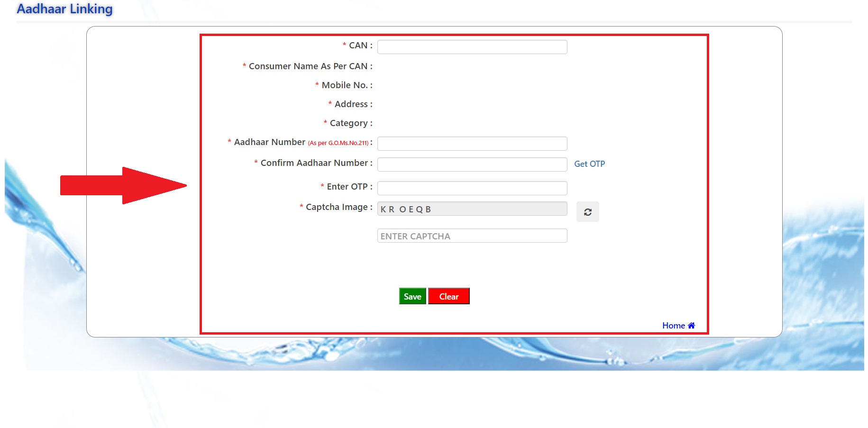Click the house icon next to Home

point(691,326)
